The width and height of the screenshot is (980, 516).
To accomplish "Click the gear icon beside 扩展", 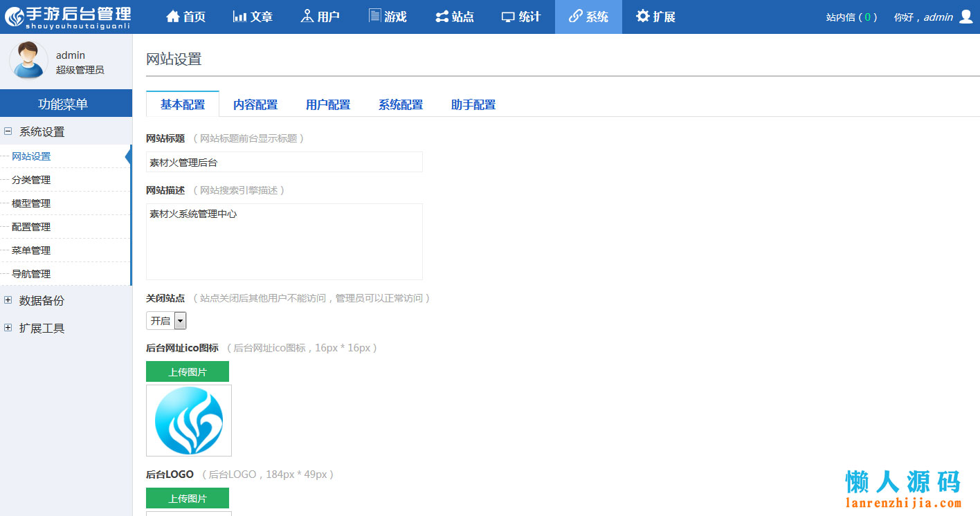I will [x=643, y=16].
